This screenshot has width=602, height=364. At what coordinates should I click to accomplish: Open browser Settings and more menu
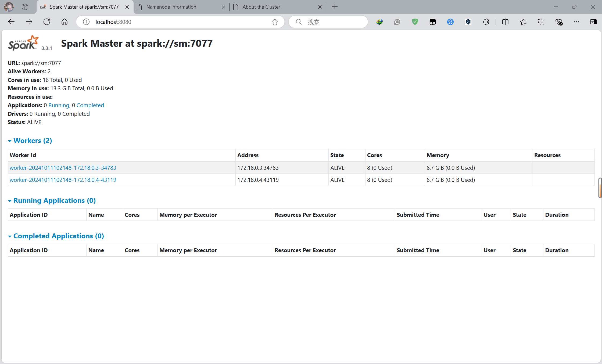click(576, 22)
